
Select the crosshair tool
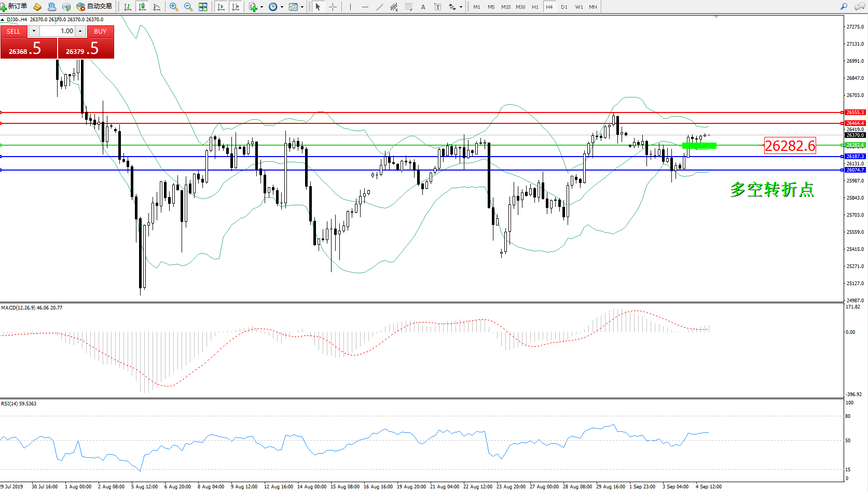pyautogui.click(x=333, y=7)
